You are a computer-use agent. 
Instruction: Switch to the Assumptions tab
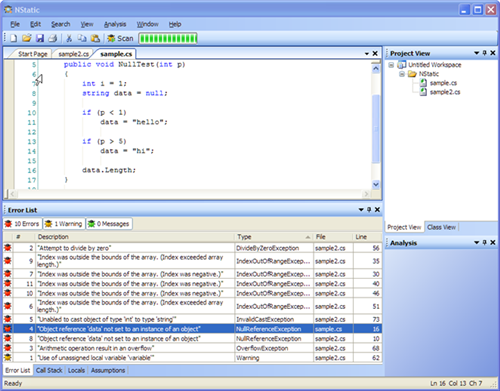(108, 370)
